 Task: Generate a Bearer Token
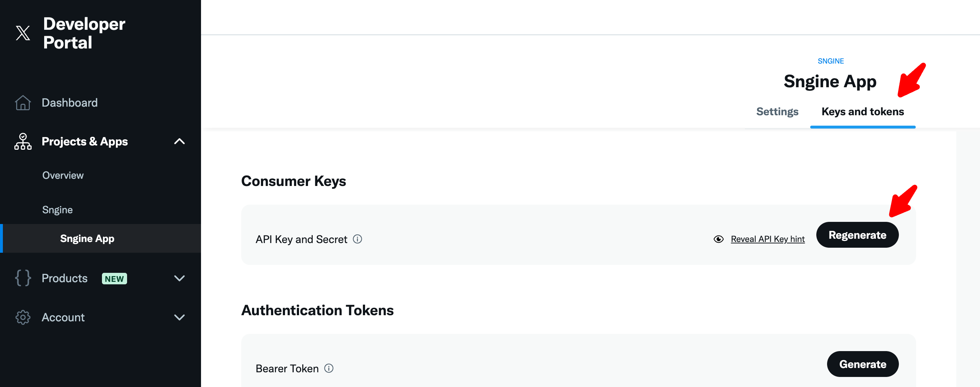[x=863, y=364]
